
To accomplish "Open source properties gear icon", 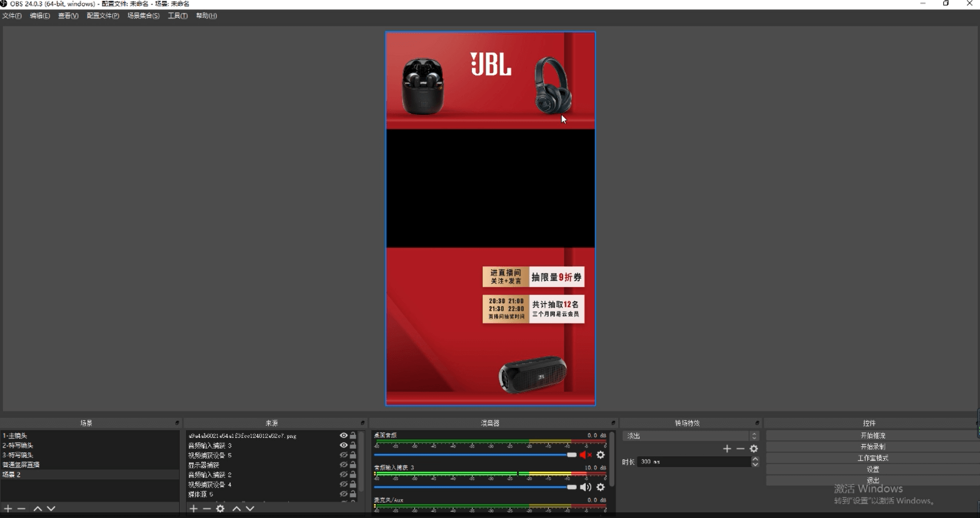I will point(220,508).
